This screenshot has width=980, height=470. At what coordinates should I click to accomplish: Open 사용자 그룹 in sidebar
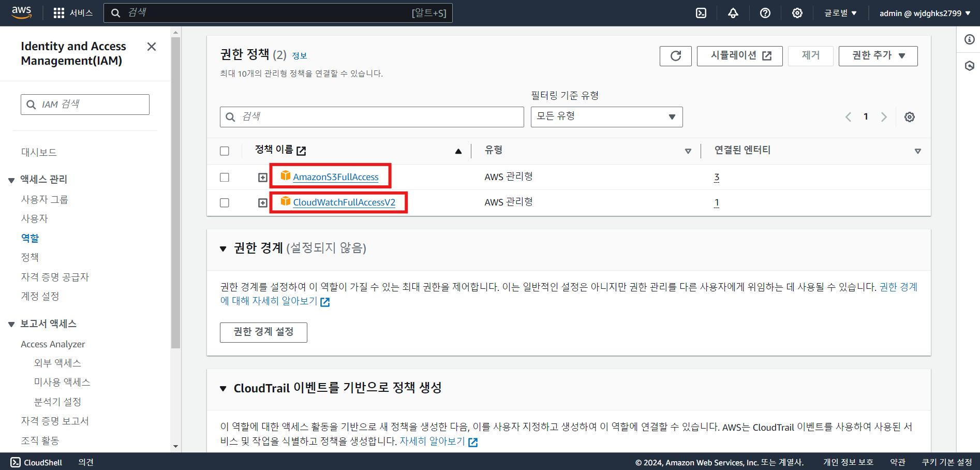[44, 199]
